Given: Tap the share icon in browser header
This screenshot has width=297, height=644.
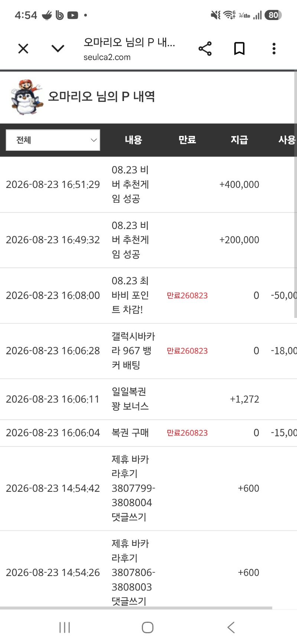Looking at the screenshot, I should click(205, 49).
